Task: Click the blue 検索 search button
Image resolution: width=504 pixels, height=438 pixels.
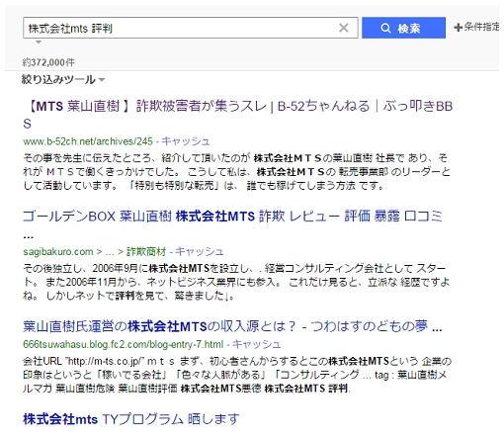Action: tap(403, 28)
